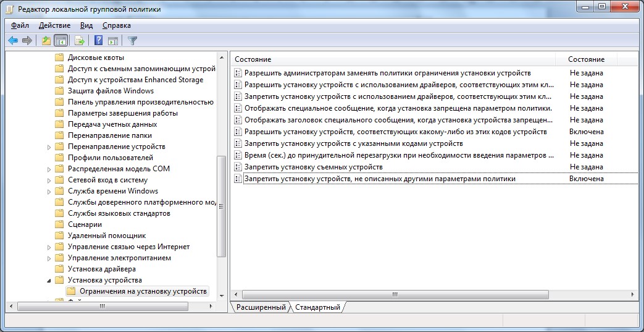Select policy Запретить установку съемных устройств
Screen dimensions: 644x332
[x=313, y=167]
